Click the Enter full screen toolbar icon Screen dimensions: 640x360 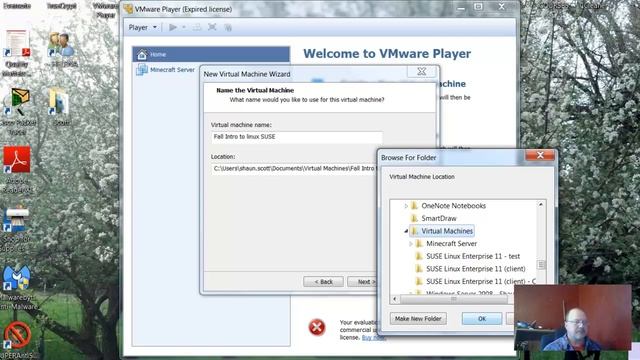pyautogui.click(x=212, y=27)
